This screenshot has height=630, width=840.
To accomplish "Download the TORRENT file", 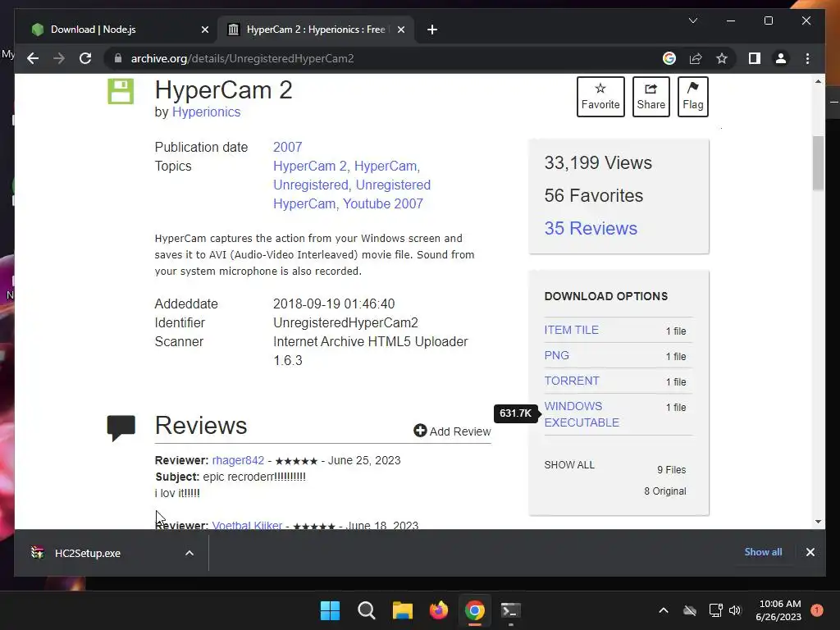I will (x=572, y=381).
